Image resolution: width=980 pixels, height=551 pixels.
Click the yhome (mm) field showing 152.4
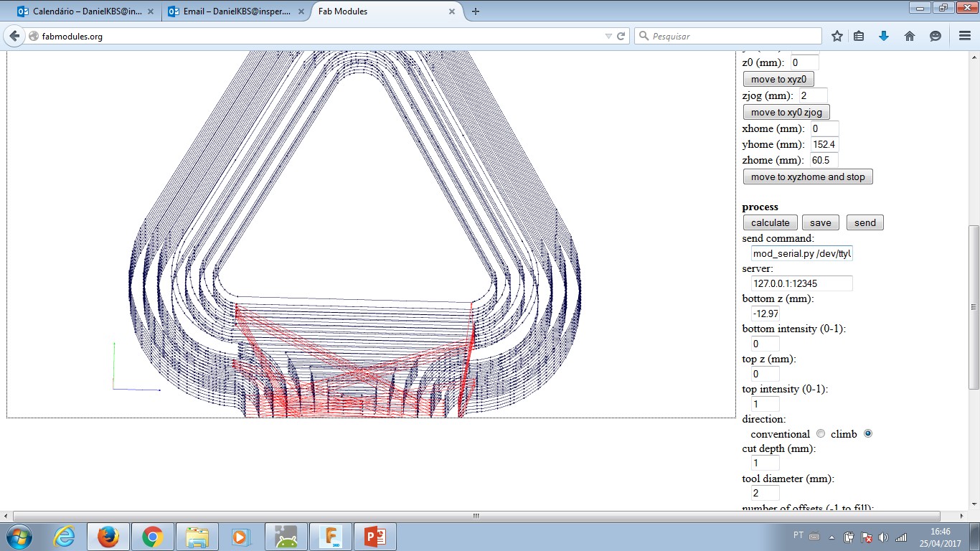[x=825, y=144]
